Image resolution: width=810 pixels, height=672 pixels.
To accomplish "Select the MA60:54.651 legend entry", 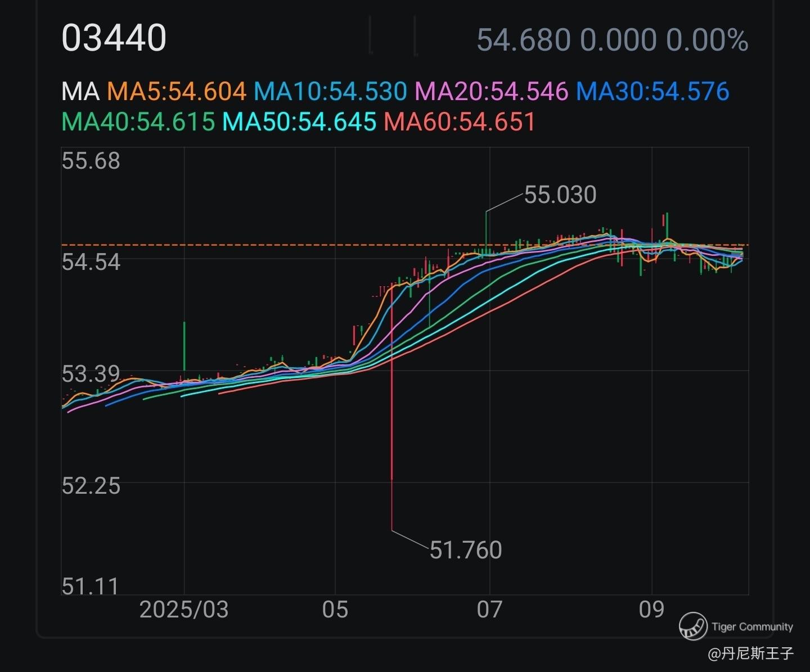I will [x=460, y=121].
